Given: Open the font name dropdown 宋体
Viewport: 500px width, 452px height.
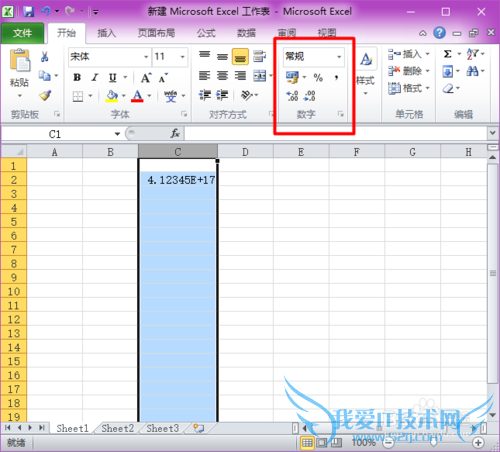Looking at the screenshot, I should point(146,57).
